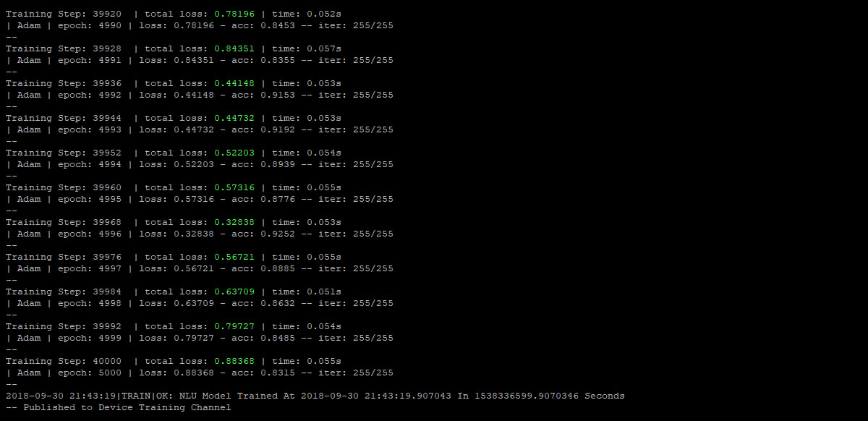Select the text "Training Step: 39960"
The image size is (868, 421).
click(64, 187)
